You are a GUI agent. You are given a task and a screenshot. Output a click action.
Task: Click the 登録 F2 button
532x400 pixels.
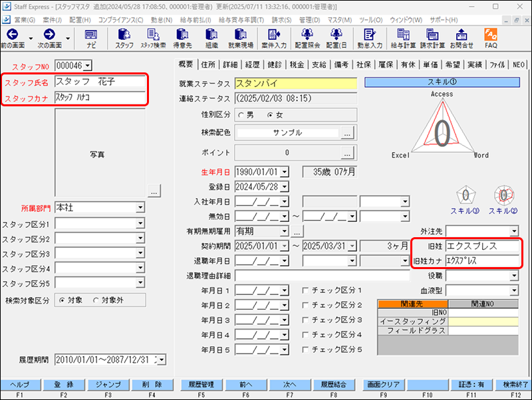pos(63,385)
